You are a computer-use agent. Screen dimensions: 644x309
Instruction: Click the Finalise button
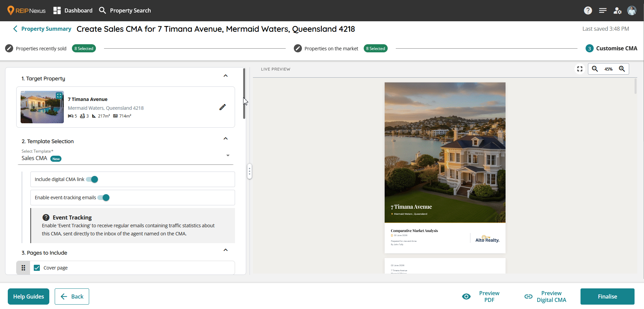tap(607, 297)
